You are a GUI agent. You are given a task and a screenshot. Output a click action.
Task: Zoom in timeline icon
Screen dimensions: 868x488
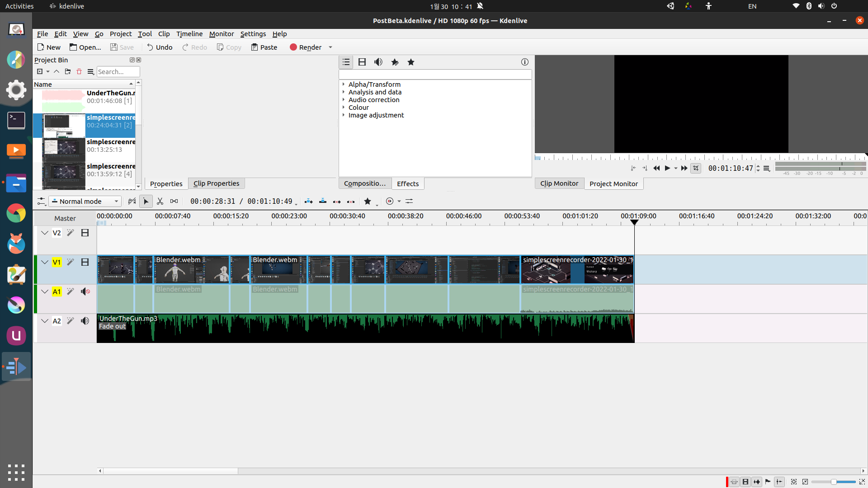(x=862, y=482)
